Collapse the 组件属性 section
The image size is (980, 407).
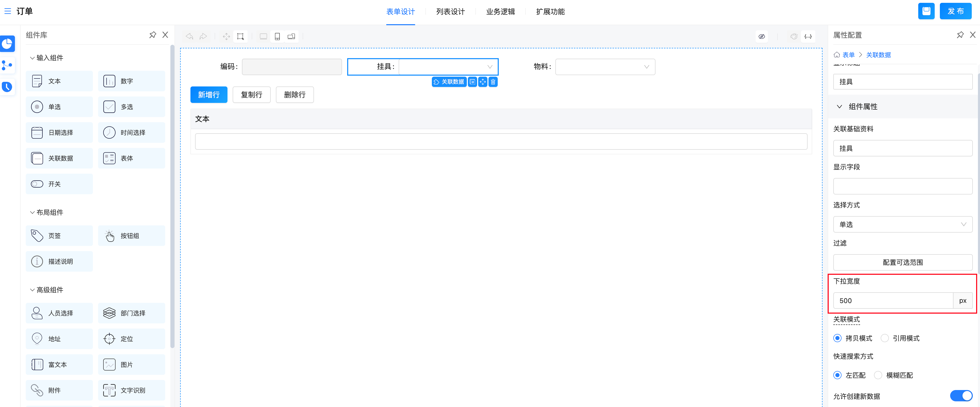coord(839,107)
